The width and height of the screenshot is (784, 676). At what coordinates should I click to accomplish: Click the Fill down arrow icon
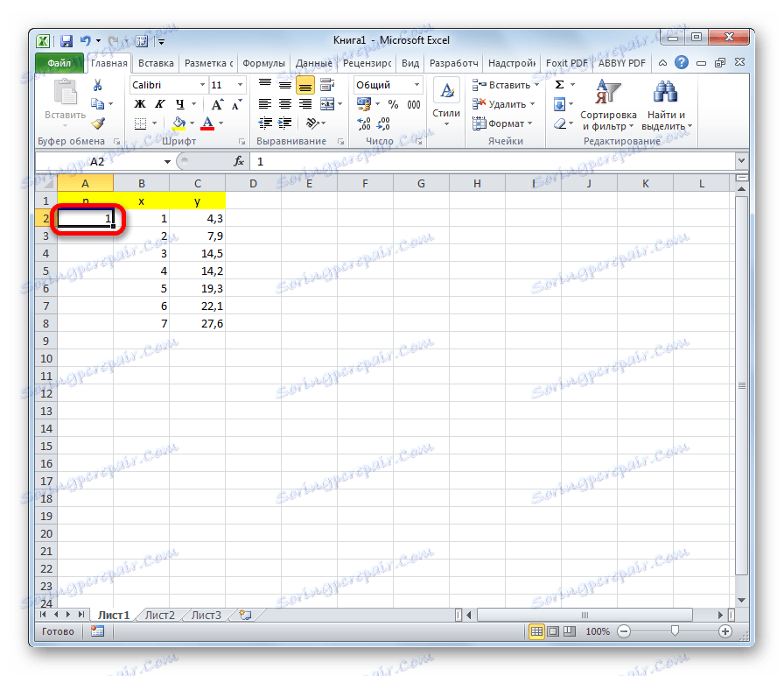pos(559,104)
